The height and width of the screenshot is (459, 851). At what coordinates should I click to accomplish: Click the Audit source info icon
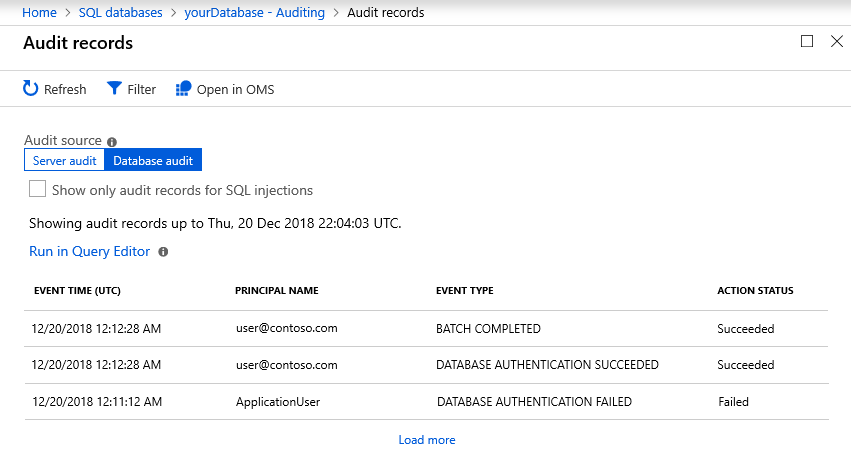coord(112,142)
